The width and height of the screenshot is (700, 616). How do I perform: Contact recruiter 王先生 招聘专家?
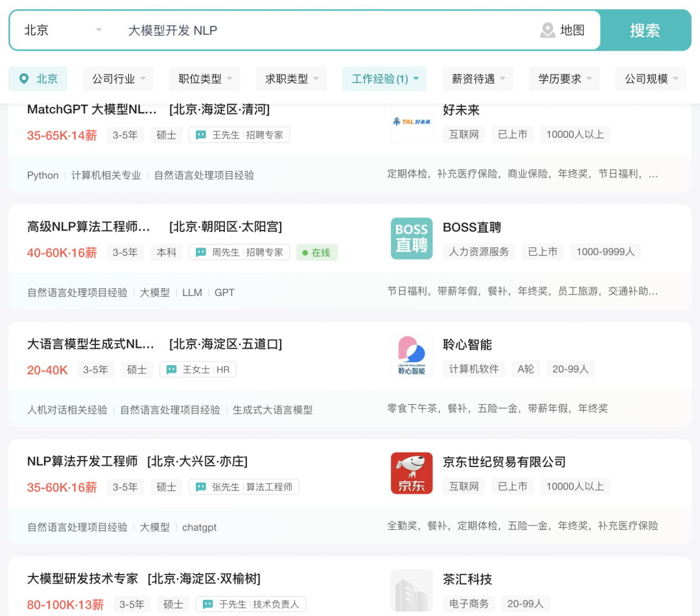(240, 135)
